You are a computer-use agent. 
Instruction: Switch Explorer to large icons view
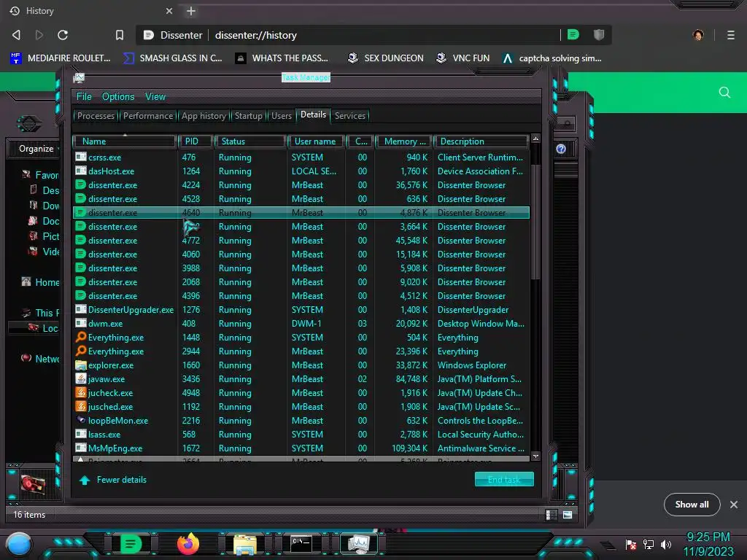[568, 515]
